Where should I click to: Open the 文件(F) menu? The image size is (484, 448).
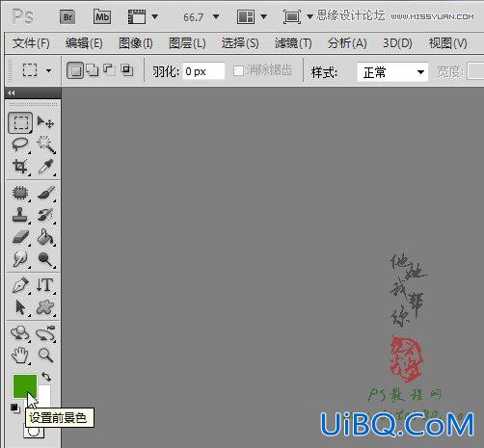(x=31, y=43)
